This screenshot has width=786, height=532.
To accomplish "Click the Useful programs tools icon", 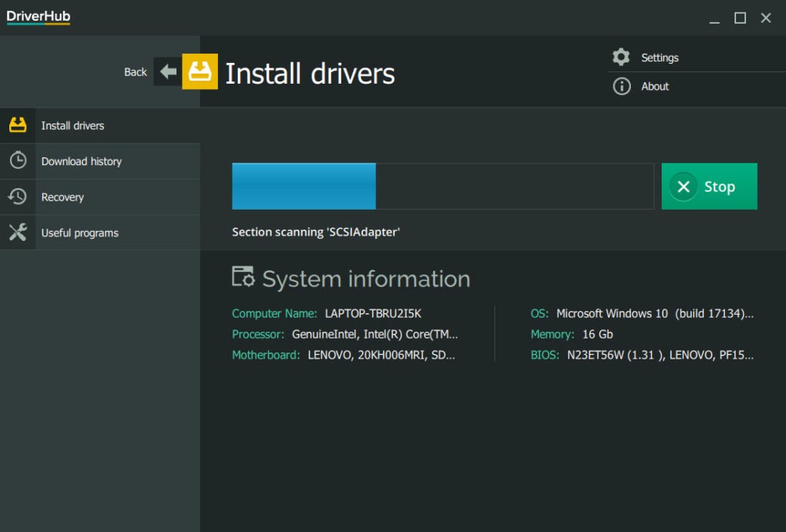I will pyautogui.click(x=18, y=232).
